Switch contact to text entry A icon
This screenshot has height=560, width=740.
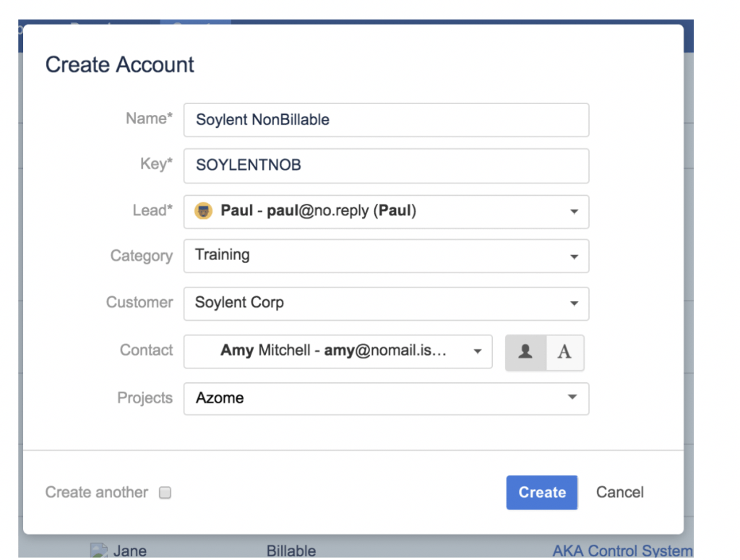565,353
